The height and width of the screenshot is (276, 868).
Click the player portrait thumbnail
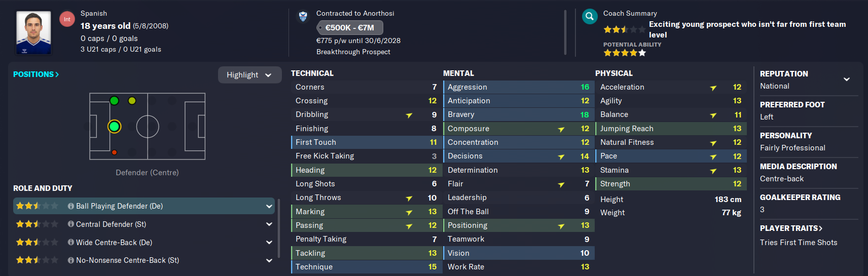pos(33,32)
